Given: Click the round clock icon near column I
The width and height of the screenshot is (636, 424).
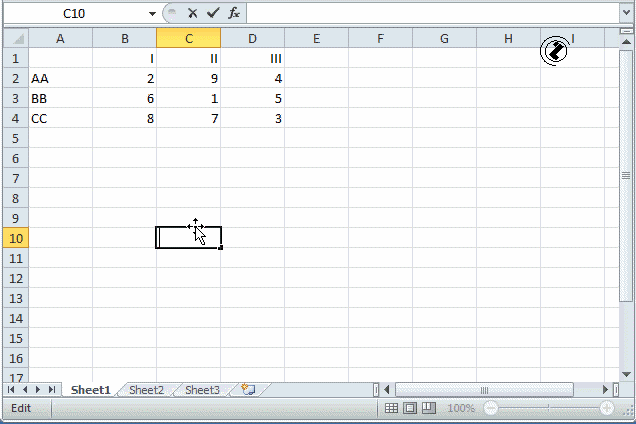Looking at the screenshot, I should (x=553, y=51).
